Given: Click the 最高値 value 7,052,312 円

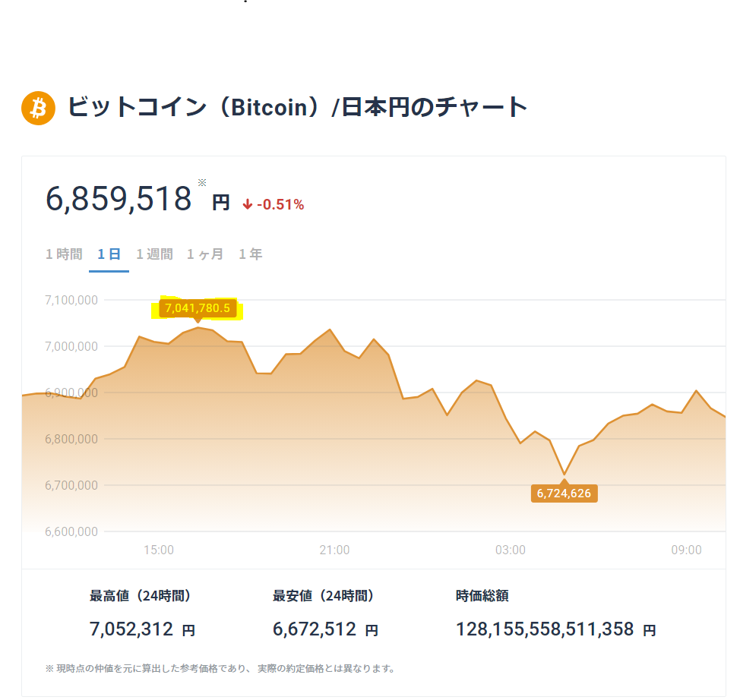Looking at the screenshot, I should [142, 629].
